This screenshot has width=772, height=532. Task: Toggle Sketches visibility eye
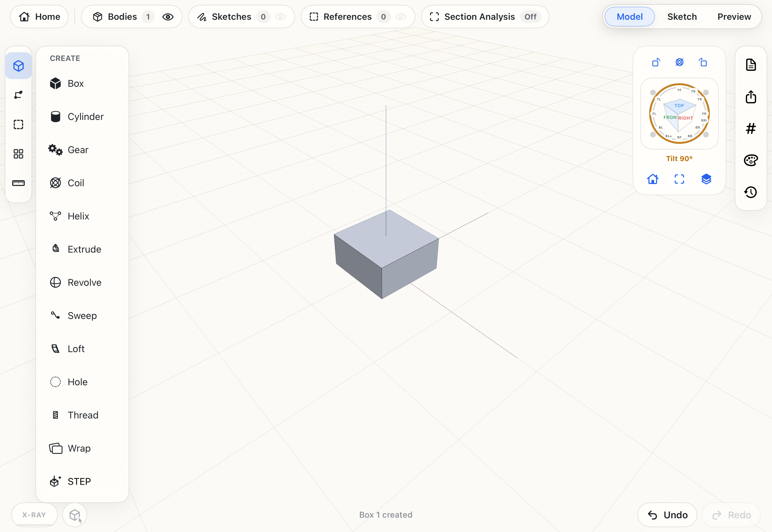(281, 17)
